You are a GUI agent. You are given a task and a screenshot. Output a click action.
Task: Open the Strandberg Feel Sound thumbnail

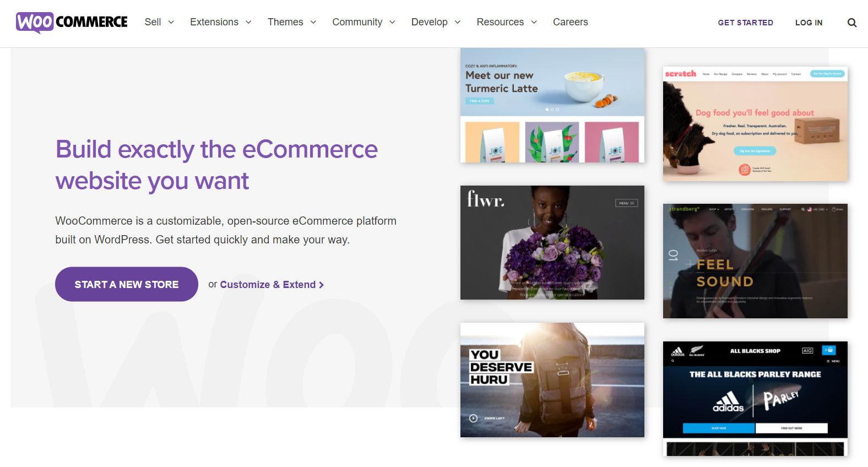pyautogui.click(x=755, y=261)
